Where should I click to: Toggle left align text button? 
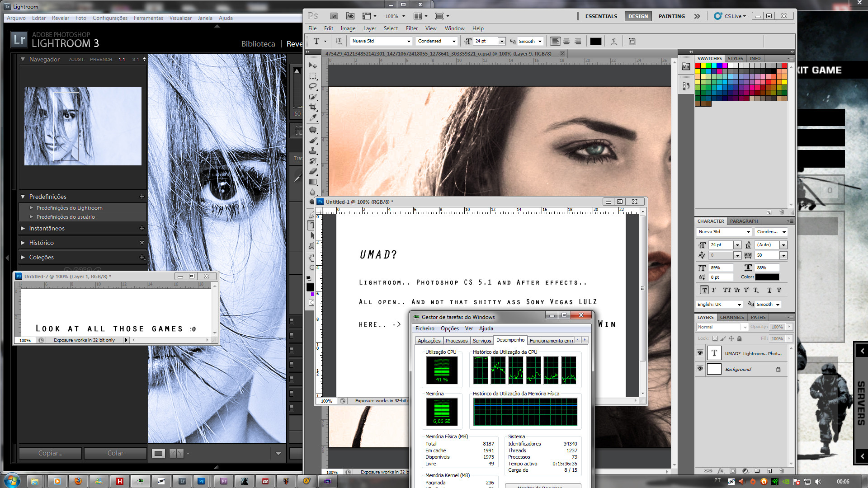[555, 41]
